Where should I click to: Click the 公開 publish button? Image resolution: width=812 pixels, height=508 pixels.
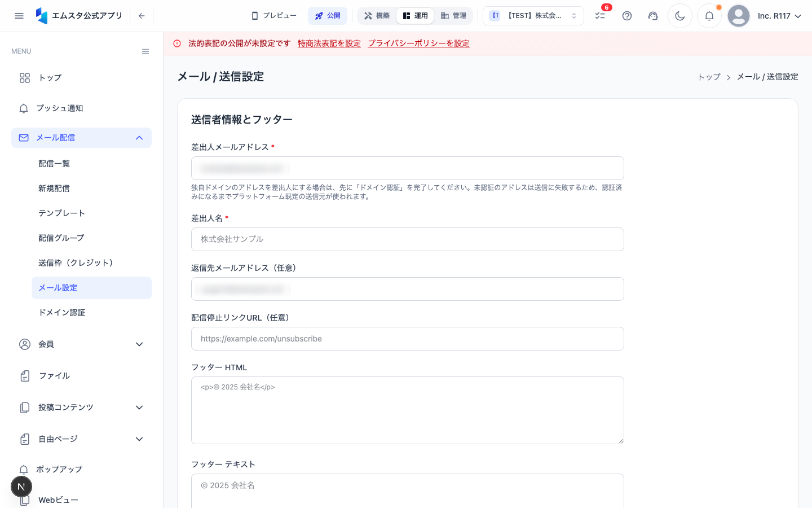[x=328, y=16]
